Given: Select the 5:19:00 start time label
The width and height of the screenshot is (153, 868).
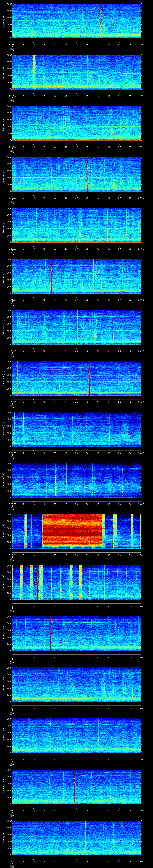Looking at the screenshot, I should pos(12,198).
